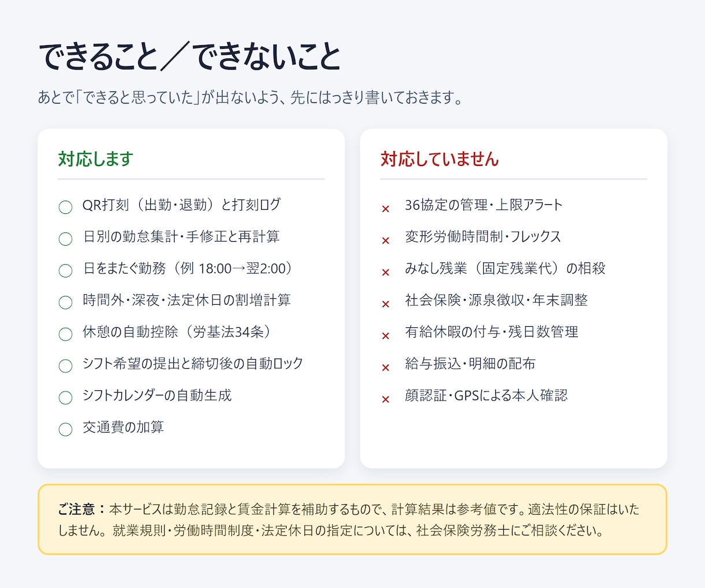Click the red cross beside 有給休暇の付与
Image resolution: width=705 pixels, height=588 pixels.
(x=385, y=336)
